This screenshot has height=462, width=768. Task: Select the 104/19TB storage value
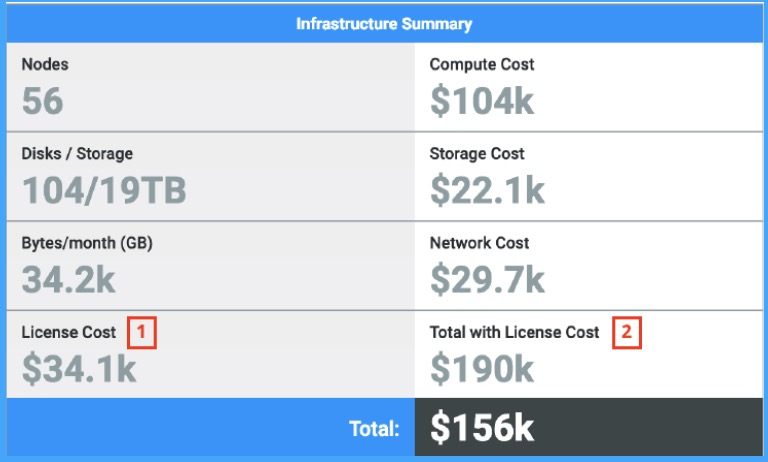104,190
